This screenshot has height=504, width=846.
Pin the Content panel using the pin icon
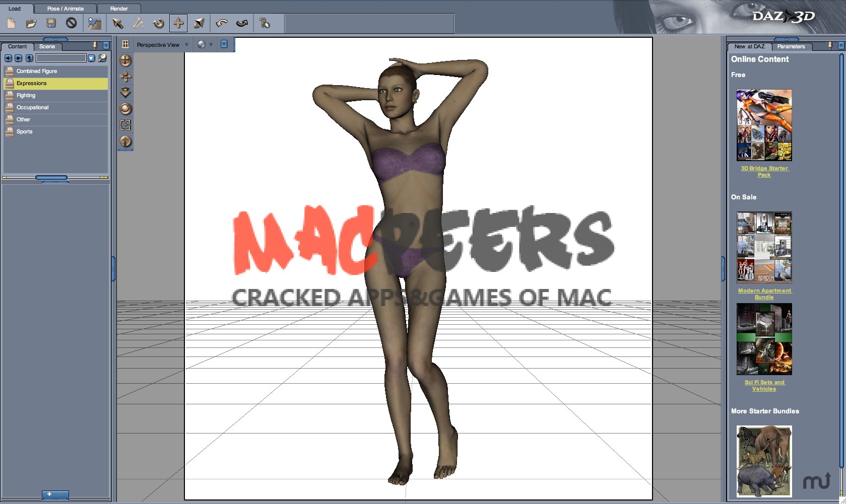coord(95,45)
